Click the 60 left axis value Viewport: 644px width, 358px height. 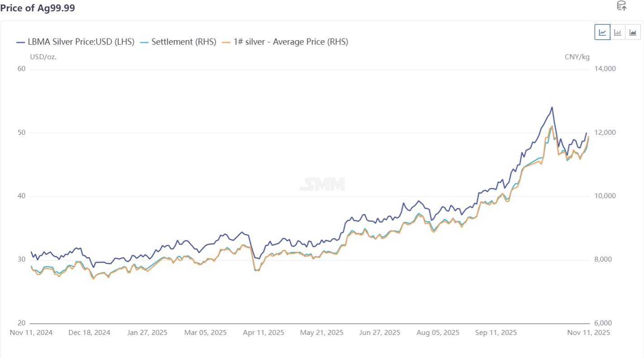pos(21,69)
